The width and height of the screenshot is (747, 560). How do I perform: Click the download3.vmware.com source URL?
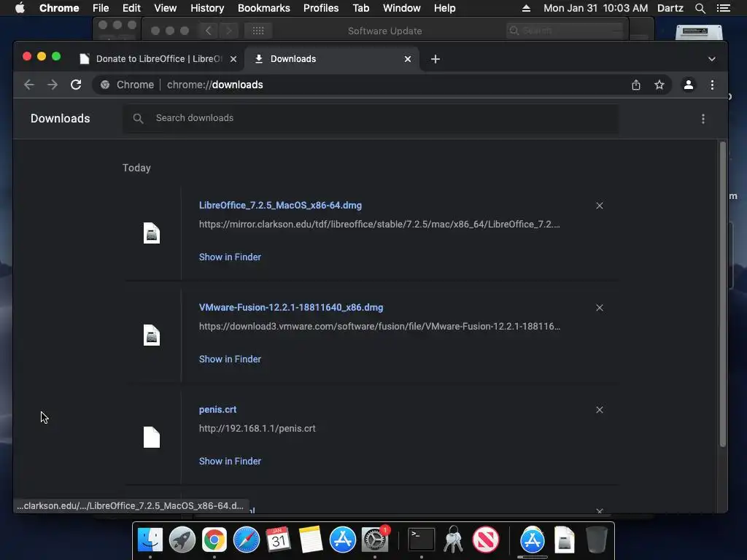coord(379,326)
